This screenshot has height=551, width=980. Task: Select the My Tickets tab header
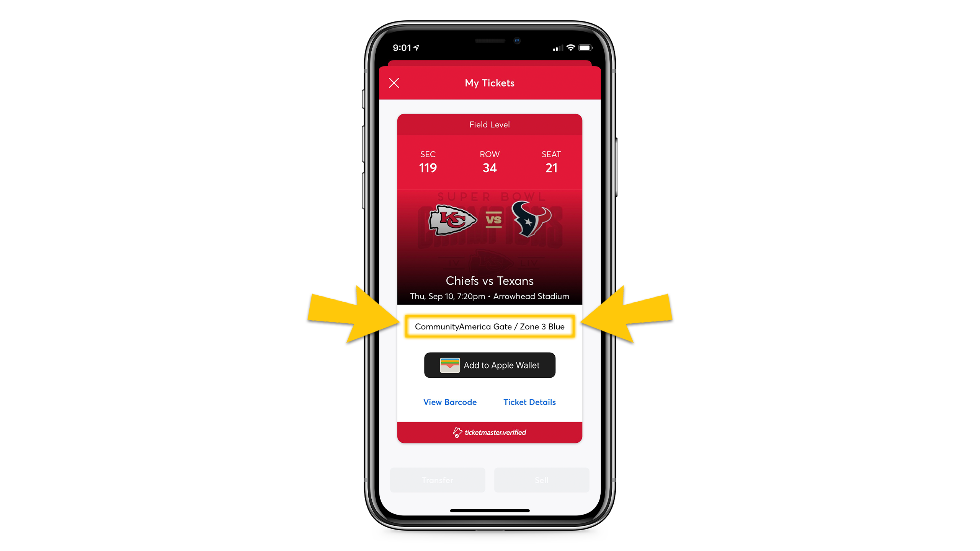(489, 82)
